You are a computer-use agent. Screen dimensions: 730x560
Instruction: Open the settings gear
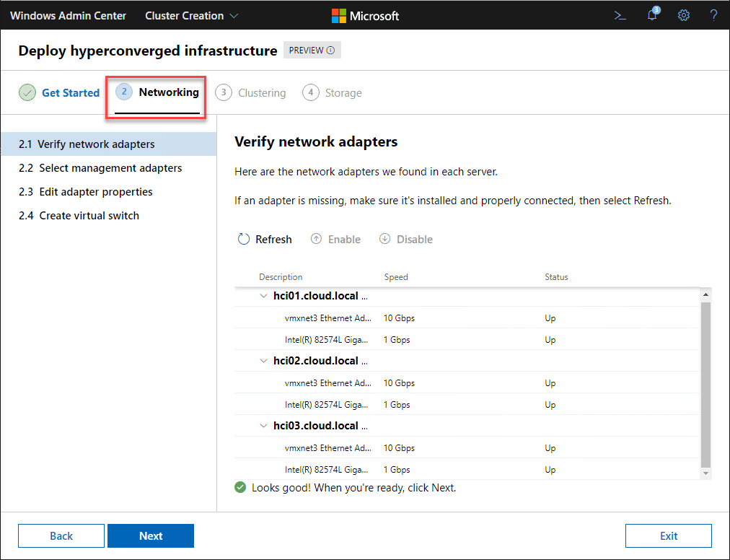684,15
